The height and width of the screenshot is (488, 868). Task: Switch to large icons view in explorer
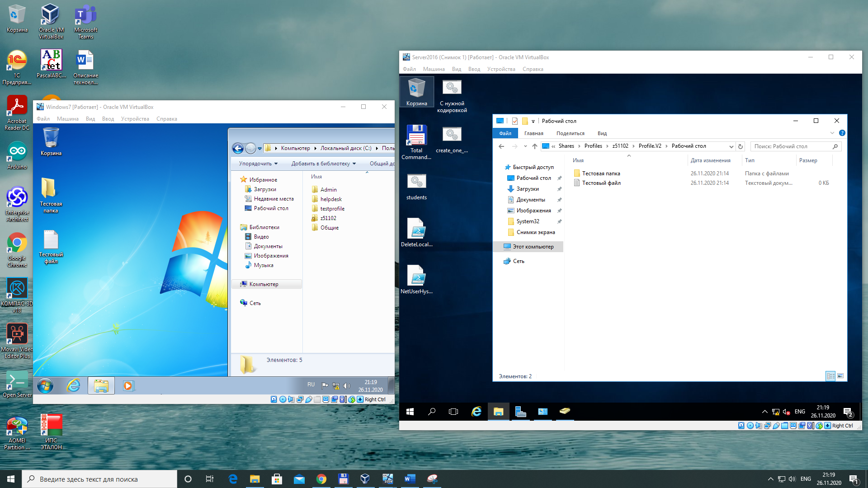(840, 376)
